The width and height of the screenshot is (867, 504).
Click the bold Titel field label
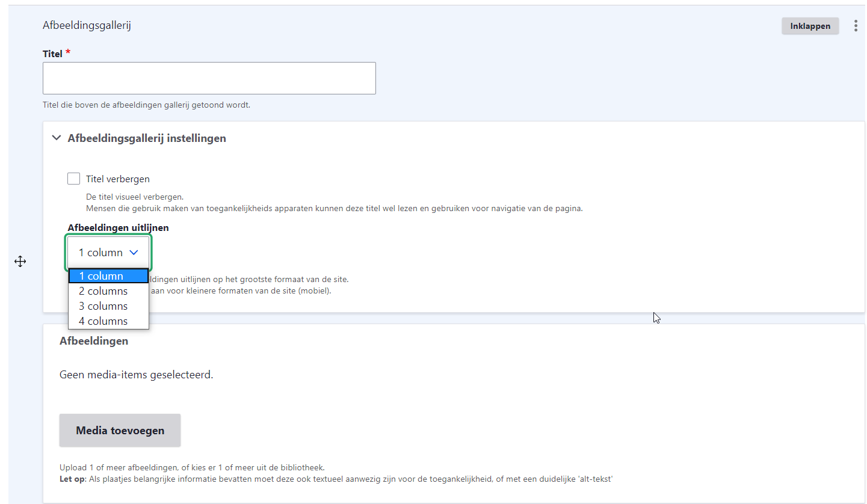pos(52,54)
